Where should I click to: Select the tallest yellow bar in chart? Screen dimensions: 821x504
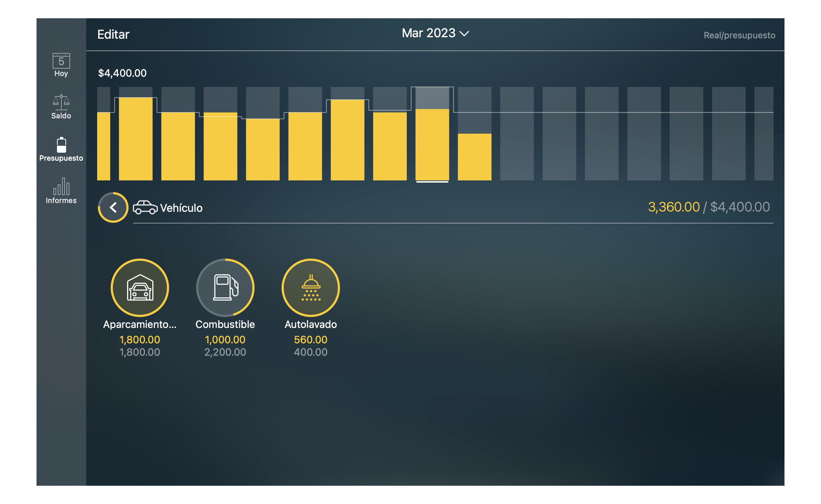point(135,139)
